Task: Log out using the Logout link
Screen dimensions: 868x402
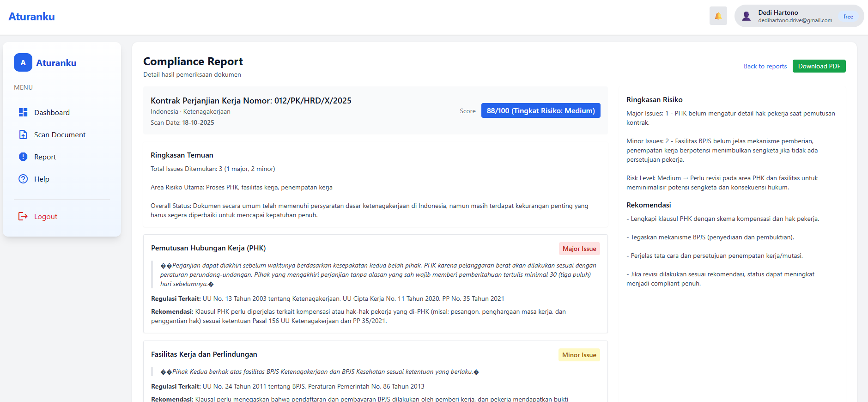Action: 46,216
